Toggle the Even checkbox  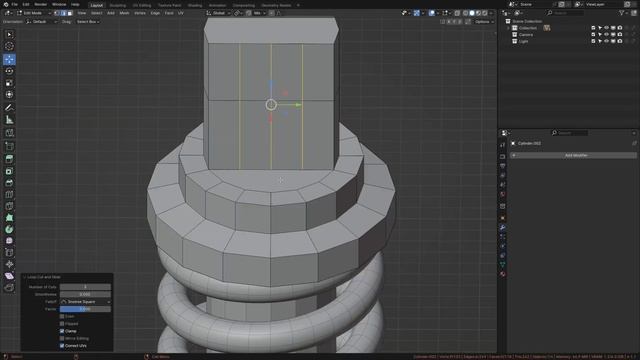point(62,316)
